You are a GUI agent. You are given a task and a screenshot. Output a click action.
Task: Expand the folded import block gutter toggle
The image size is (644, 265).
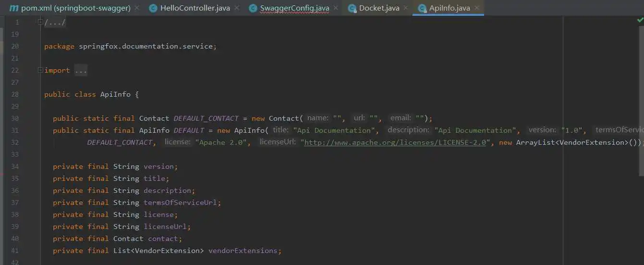pos(41,70)
